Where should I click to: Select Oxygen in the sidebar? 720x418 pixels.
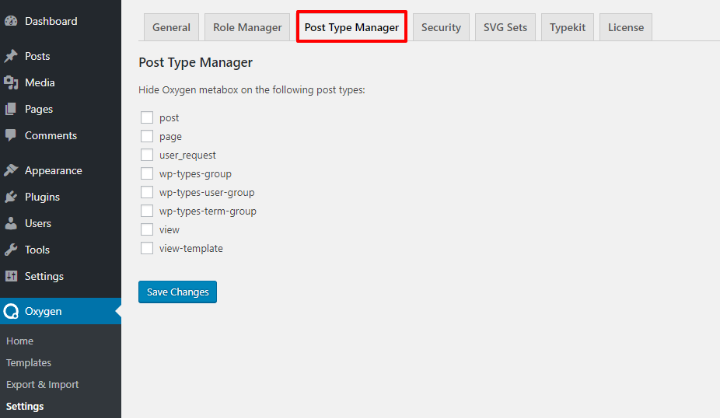[x=61, y=311]
